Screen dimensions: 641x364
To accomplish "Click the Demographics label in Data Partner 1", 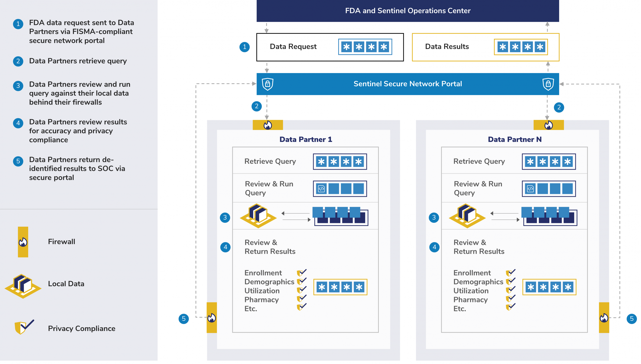I will tap(269, 282).
